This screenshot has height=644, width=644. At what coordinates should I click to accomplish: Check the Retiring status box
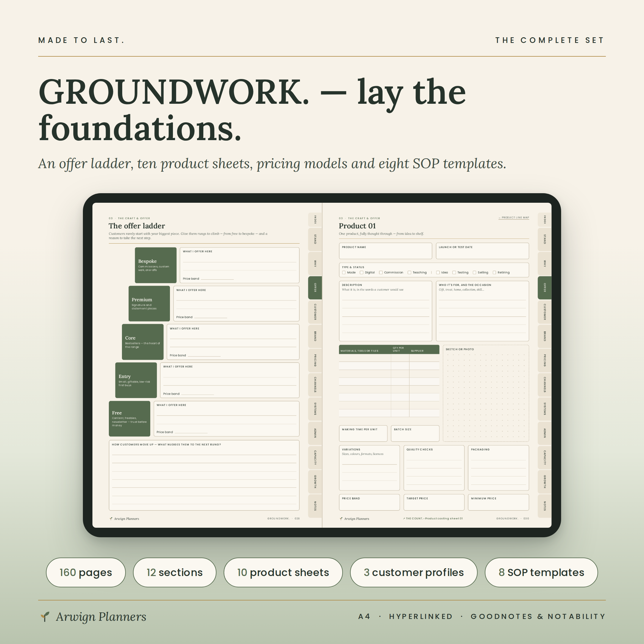tap(494, 273)
